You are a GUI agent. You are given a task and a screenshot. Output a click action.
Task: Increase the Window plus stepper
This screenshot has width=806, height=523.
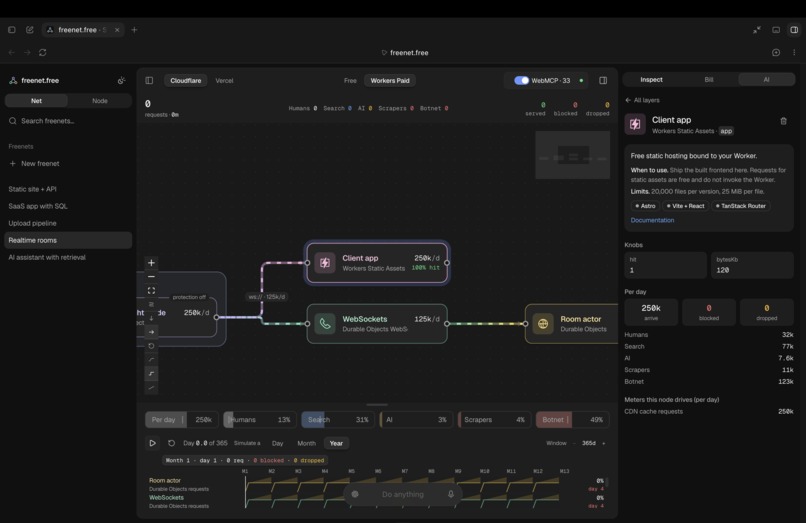(x=604, y=443)
